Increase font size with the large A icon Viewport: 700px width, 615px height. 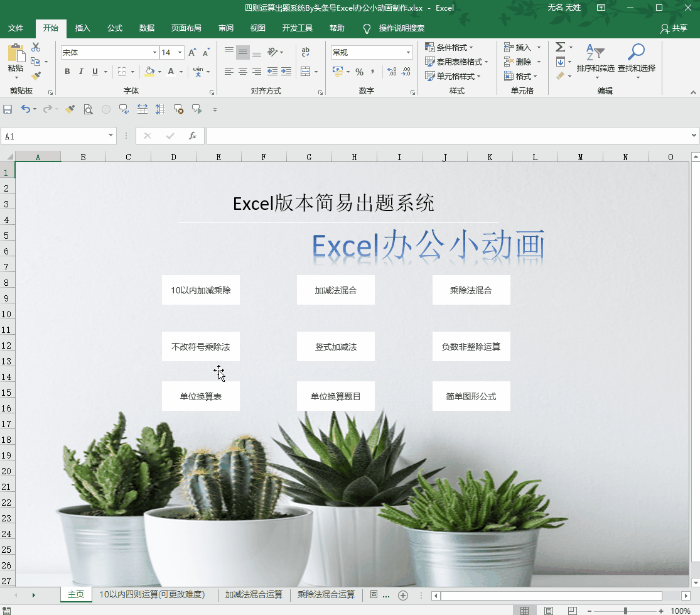click(x=192, y=53)
